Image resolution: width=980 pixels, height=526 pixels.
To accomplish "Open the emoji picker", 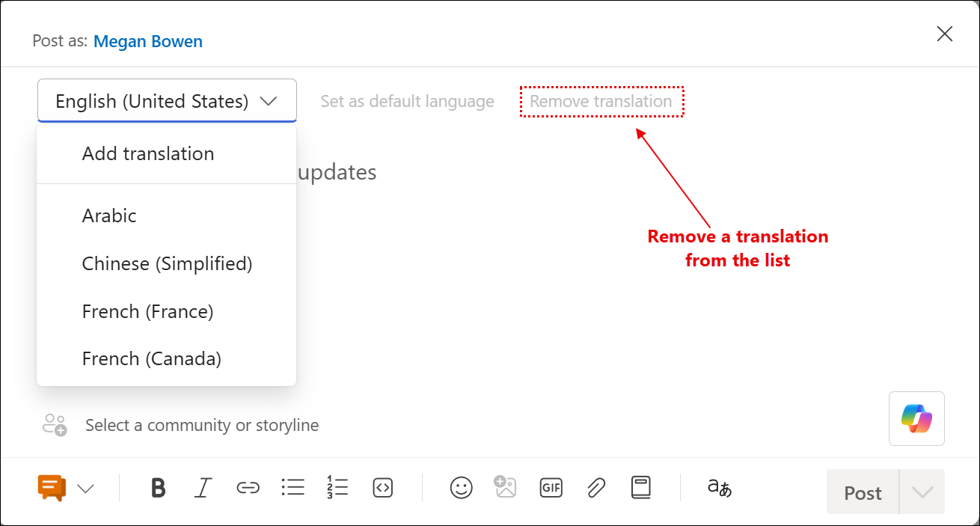I will coord(462,487).
